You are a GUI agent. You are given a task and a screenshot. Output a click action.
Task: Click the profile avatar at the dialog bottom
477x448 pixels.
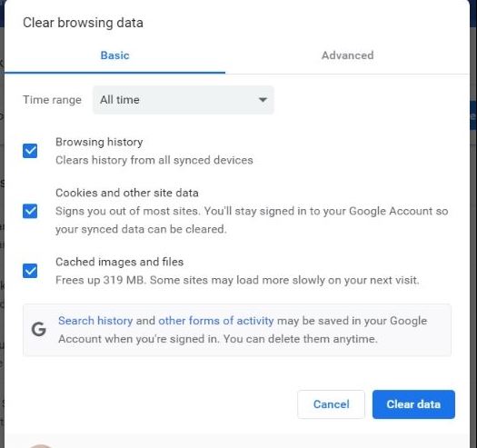pyautogui.click(x=41, y=445)
